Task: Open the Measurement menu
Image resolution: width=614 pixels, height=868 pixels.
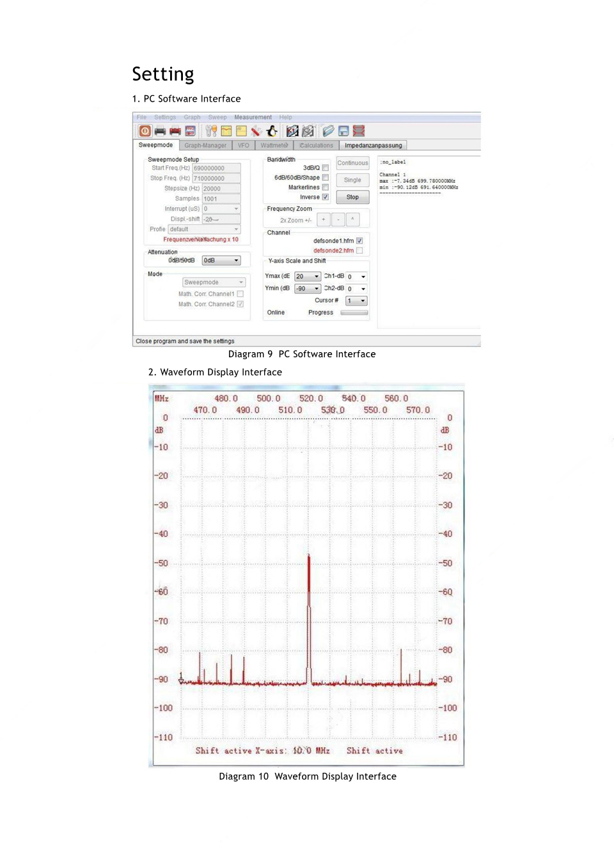Action: pos(253,118)
